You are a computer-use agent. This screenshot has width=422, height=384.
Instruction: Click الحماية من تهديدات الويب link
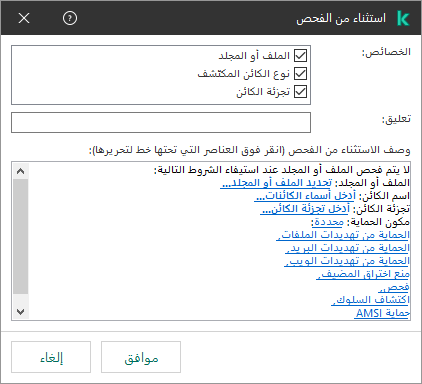pyautogui.click(x=347, y=261)
